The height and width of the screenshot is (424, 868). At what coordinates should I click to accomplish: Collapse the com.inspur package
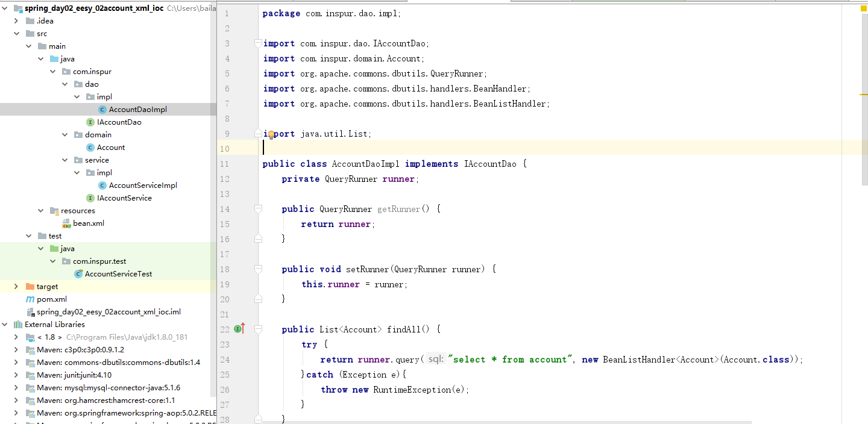(x=52, y=72)
